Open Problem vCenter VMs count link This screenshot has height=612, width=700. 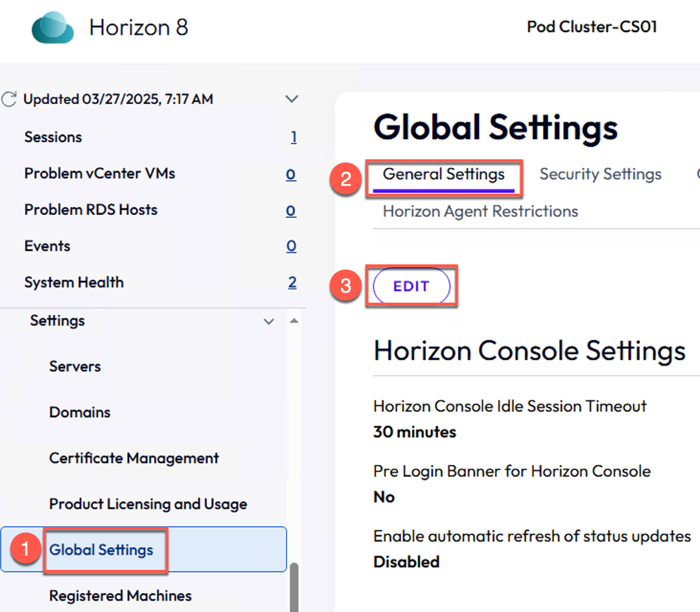[291, 174]
